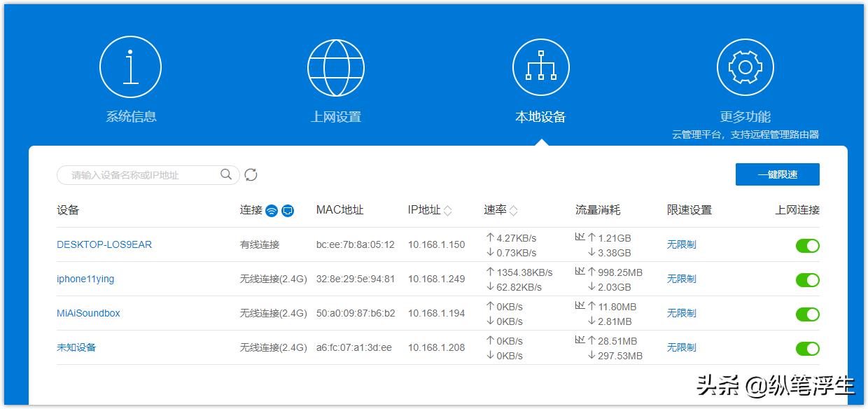
Task: Open the 更多功能 gear icon
Action: 745,67
